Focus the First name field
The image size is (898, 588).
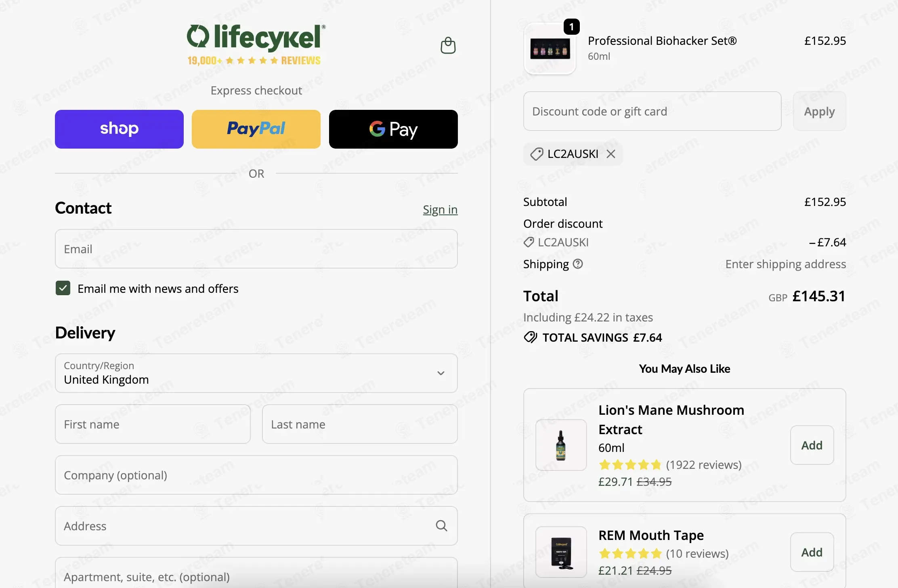(153, 424)
